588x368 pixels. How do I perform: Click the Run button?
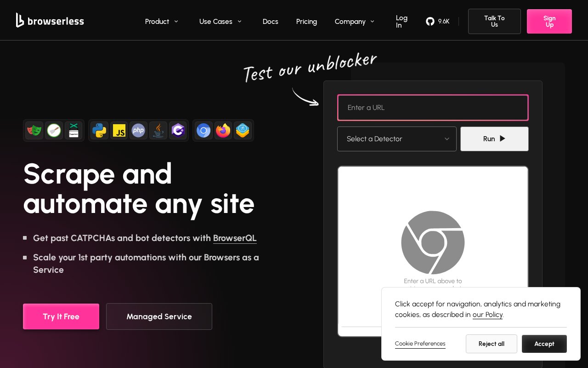[494, 139]
